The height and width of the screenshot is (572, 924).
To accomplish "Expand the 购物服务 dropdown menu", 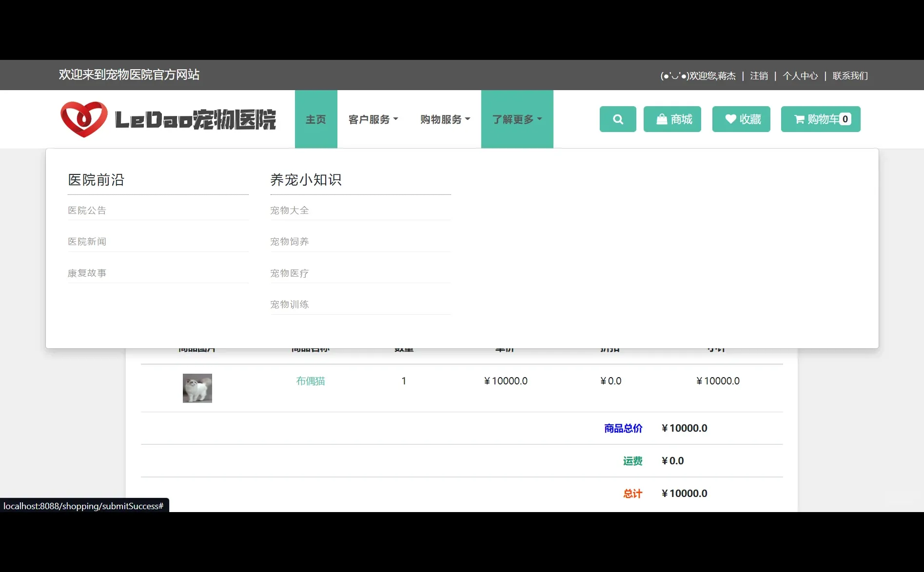I will coord(444,119).
